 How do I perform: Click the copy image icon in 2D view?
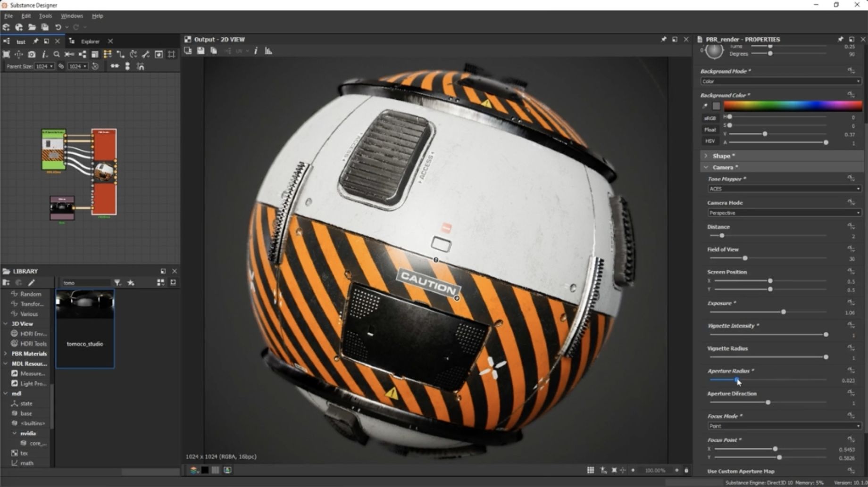pyautogui.click(x=214, y=51)
